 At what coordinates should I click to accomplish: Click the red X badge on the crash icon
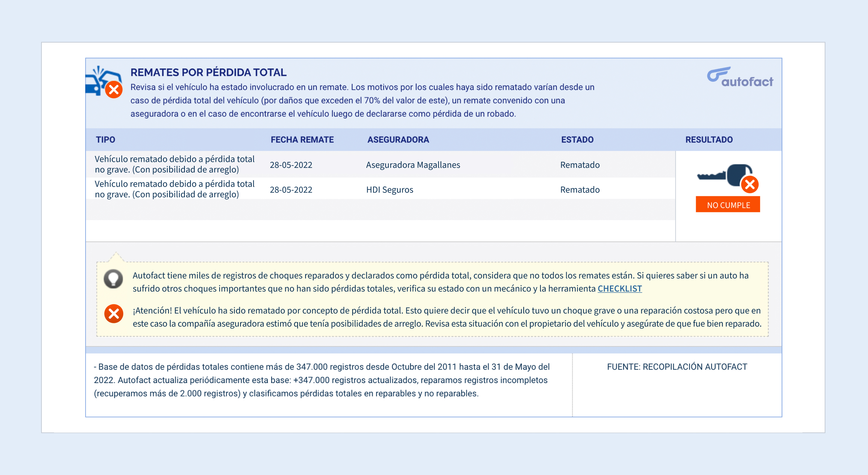click(x=113, y=89)
